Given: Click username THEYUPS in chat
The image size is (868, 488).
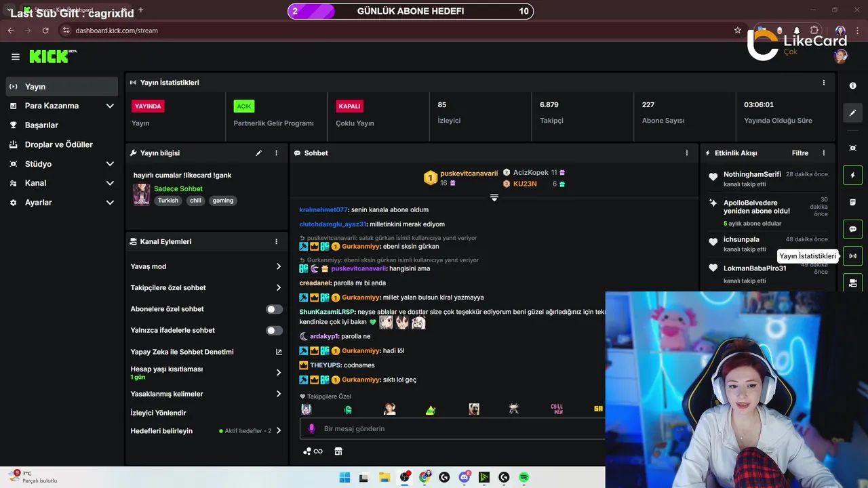Looking at the screenshot, I should [x=325, y=365].
